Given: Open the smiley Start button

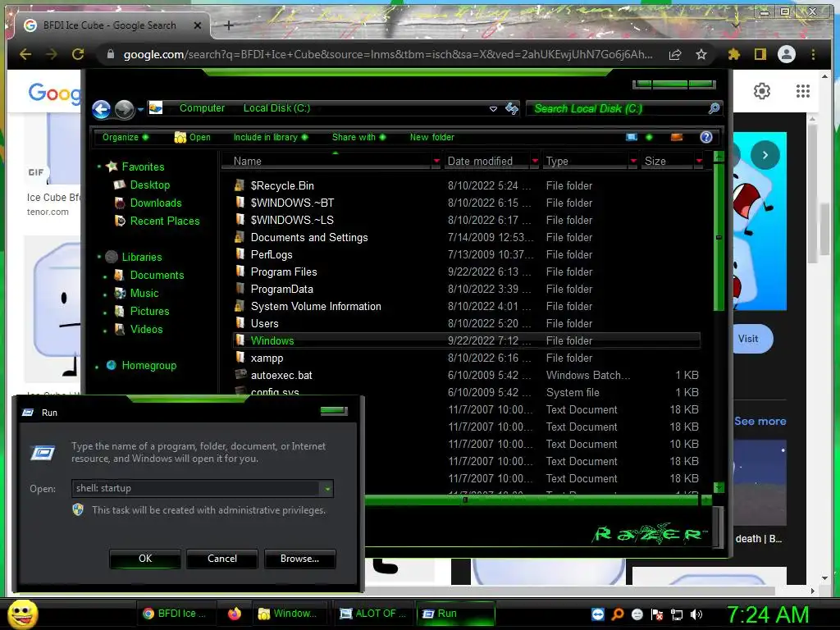Looking at the screenshot, I should click(x=22, y=614).
